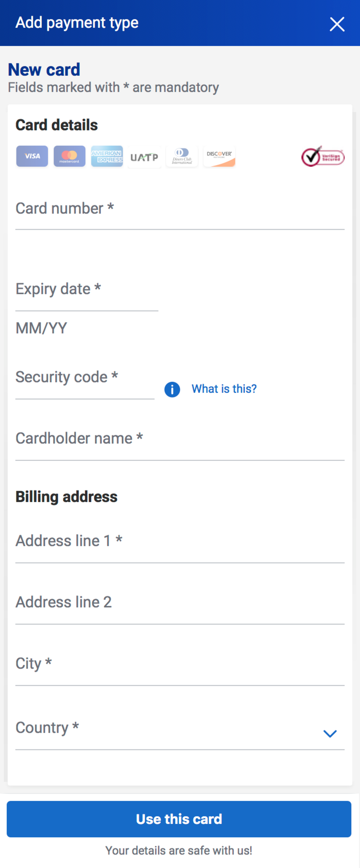Click the American Express icon
Viewport: 360px width, 868px height.
(107, 156)
